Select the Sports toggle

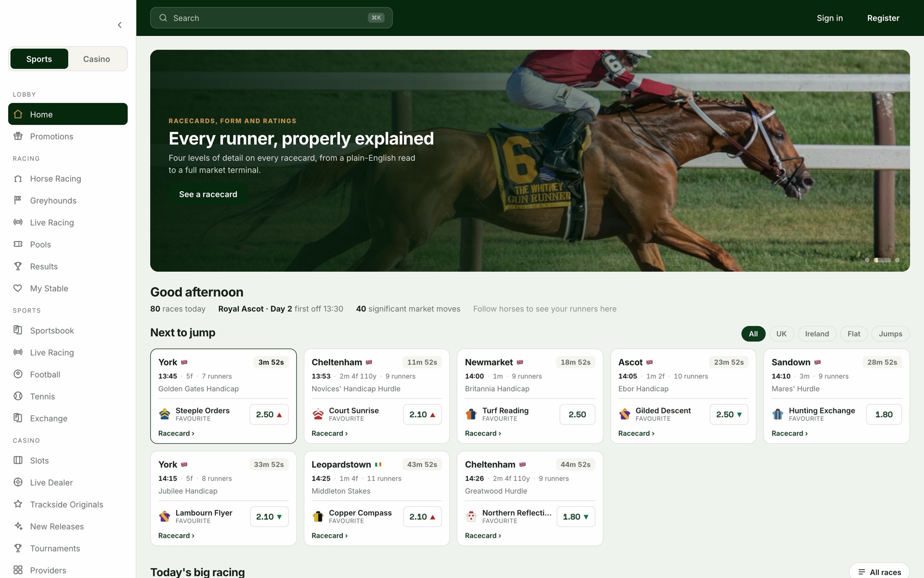39,59
